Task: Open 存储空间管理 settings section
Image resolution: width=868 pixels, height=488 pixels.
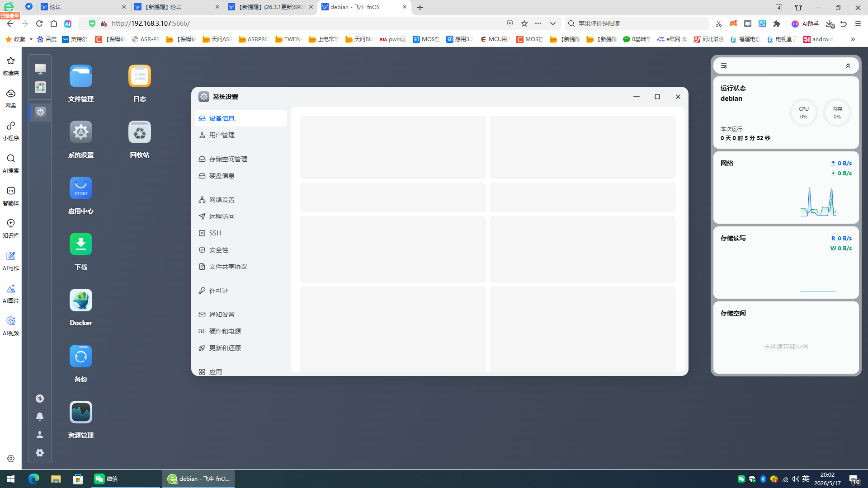Action: (x=241, y=159)
